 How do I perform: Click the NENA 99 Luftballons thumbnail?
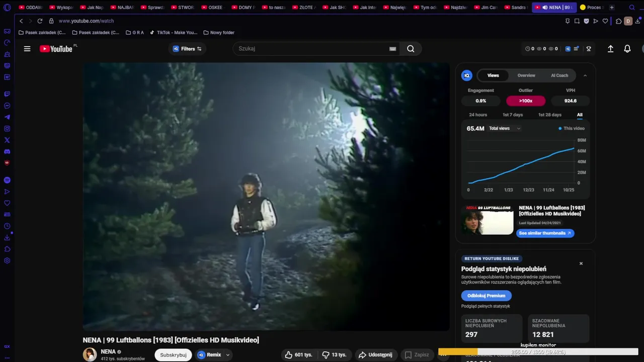point(487,220)
